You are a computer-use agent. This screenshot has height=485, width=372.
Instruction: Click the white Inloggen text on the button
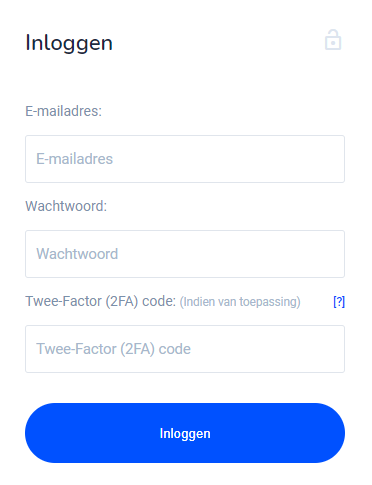point(185,434)
